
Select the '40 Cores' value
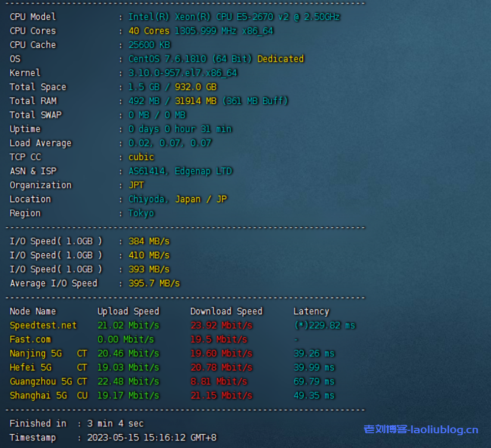(148, 31)
